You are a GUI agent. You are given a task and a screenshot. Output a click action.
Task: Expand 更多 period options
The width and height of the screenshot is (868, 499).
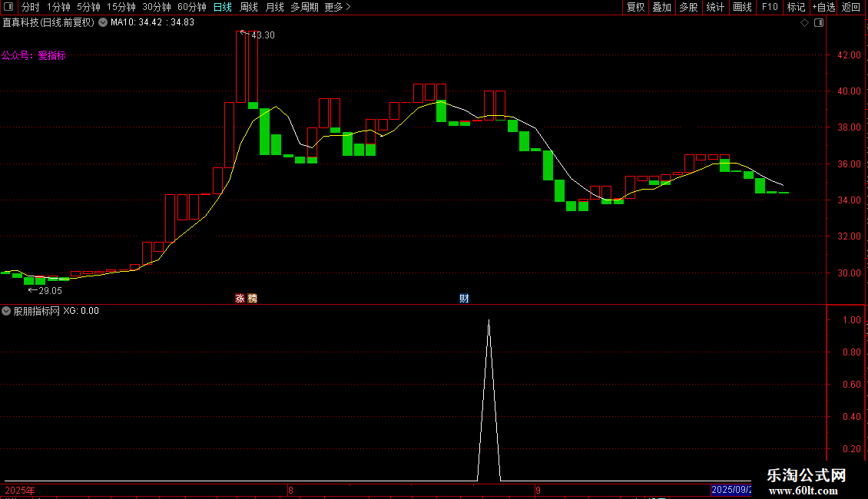(338, 7)
